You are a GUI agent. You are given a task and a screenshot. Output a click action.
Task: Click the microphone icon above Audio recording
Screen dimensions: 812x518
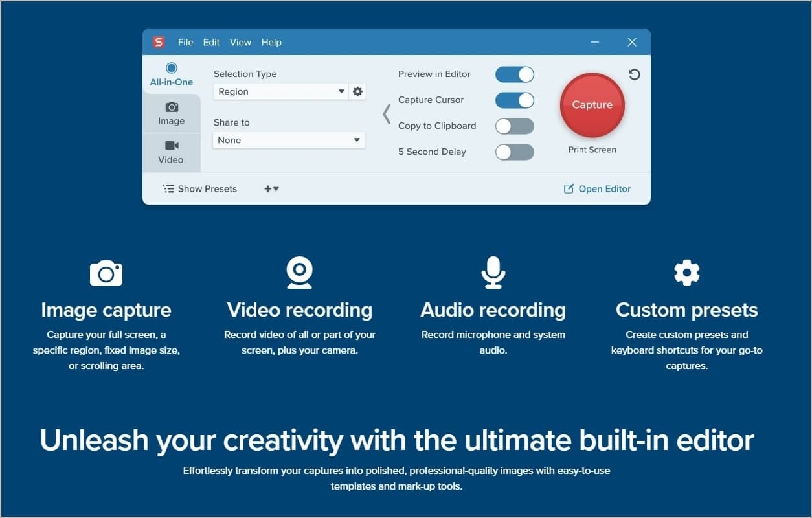(x=493, y=273)
